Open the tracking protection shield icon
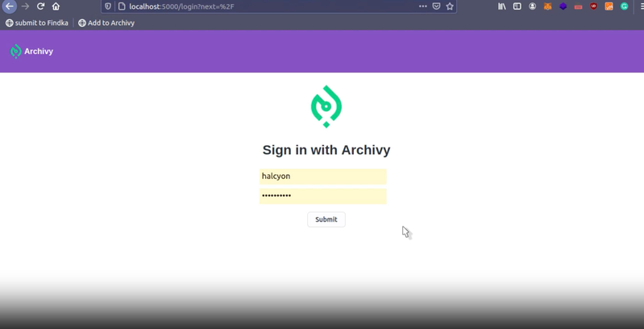644x329 pixels. tap(108, 6)
